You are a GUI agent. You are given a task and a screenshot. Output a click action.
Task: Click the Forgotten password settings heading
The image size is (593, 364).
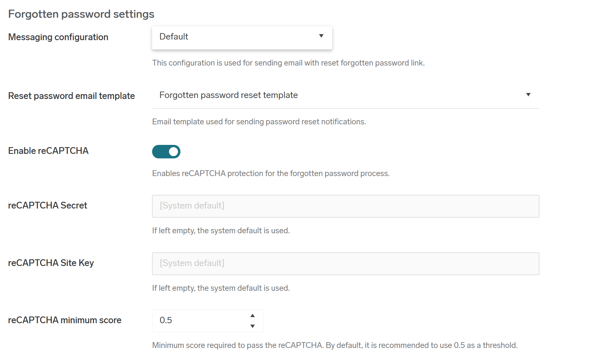pyautogui.click(x=81, y=14)
